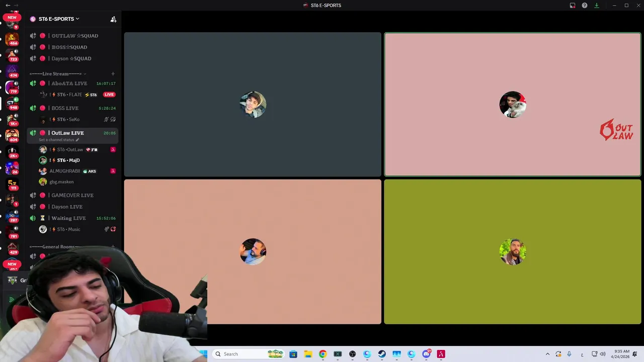Open server icon with 604 badge
The image size is (644, 362).
12,135
